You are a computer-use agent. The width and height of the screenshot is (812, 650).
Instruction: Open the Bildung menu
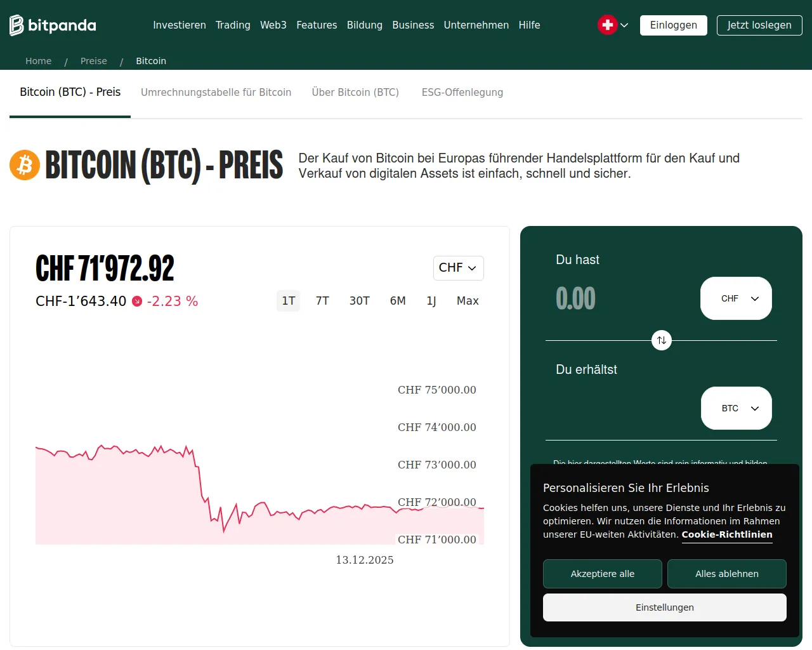[365, 25]
